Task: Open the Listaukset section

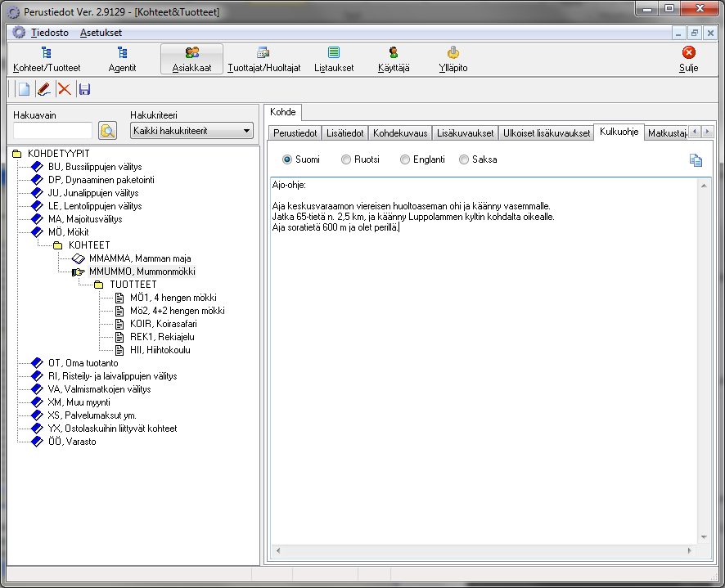Action: [334, 59]
